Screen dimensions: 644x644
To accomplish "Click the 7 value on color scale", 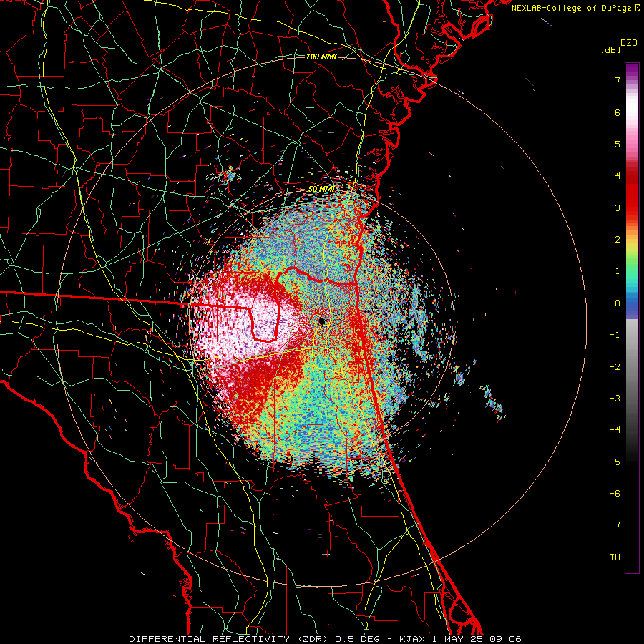I will 618,80.
